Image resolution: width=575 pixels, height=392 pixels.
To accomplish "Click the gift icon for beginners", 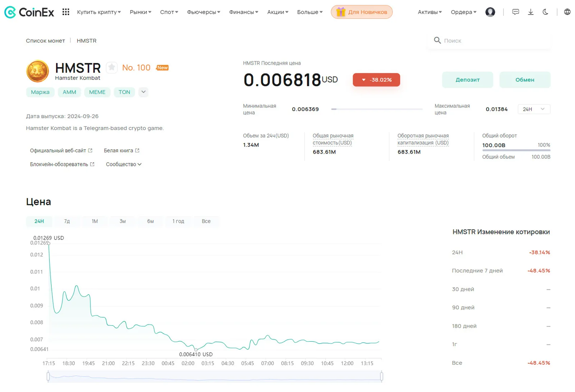I will click(340, 12).
